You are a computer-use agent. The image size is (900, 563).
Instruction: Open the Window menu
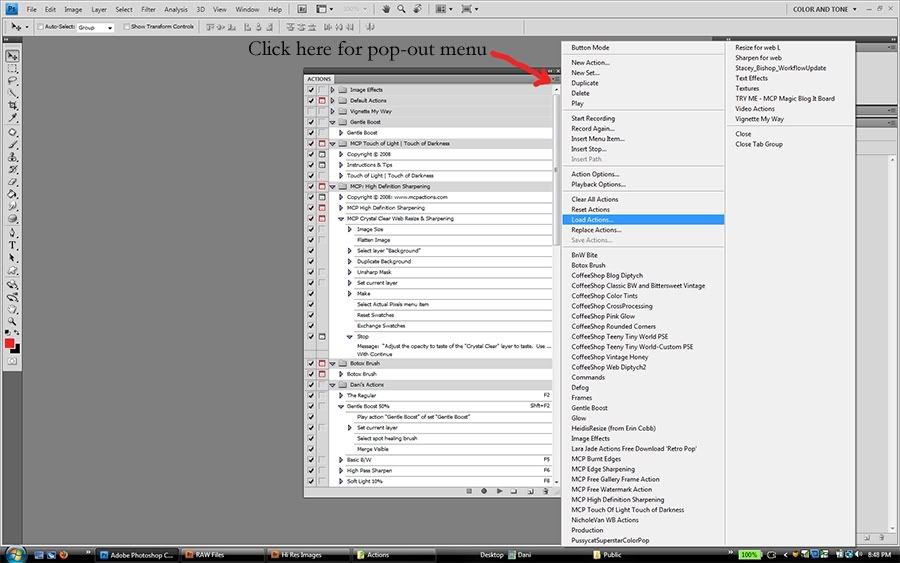[247, 9]
